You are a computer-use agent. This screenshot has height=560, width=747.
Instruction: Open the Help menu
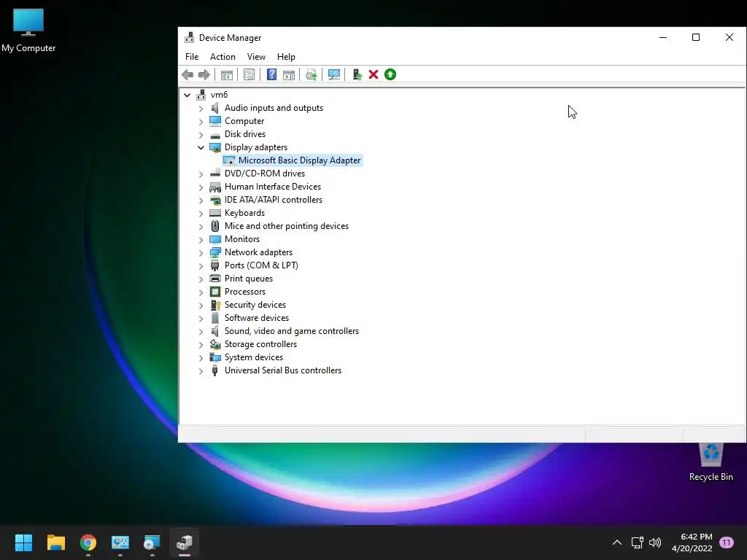[x=286, y=57]
